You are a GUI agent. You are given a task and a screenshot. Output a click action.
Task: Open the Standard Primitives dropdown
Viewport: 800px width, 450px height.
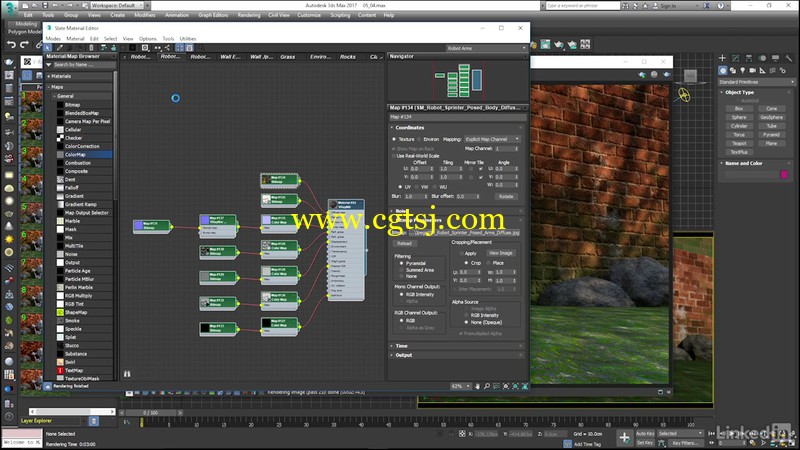point(756,82)
